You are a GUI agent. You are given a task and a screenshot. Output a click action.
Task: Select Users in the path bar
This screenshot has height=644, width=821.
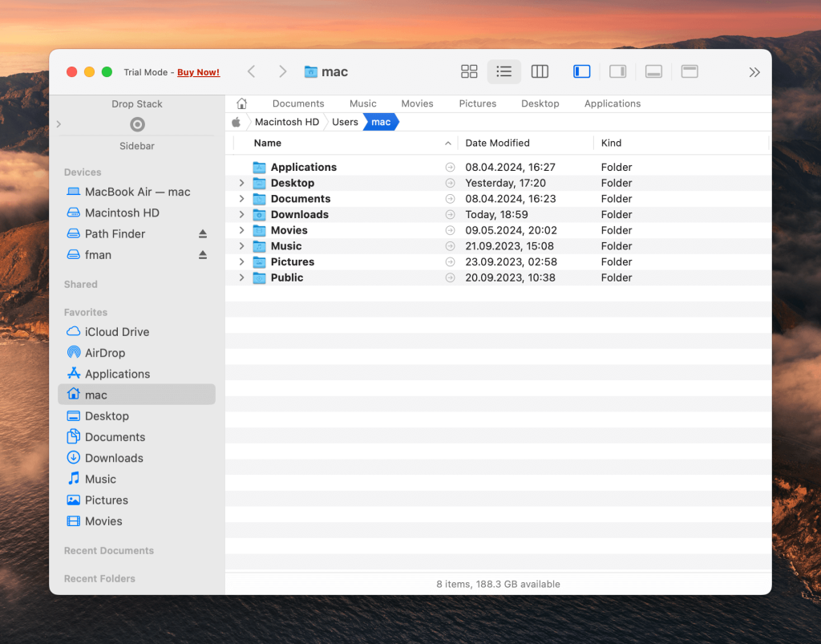pos(345,122)
